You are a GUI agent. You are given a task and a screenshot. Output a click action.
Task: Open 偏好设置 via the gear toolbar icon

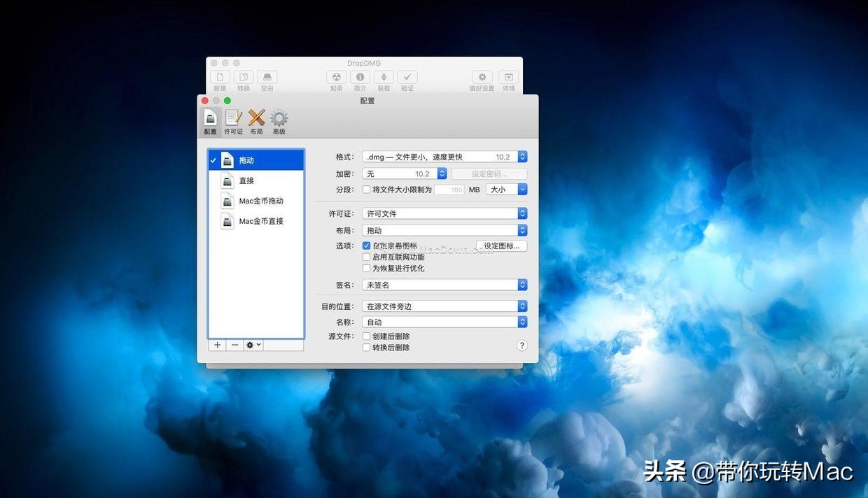click(482, 77)
